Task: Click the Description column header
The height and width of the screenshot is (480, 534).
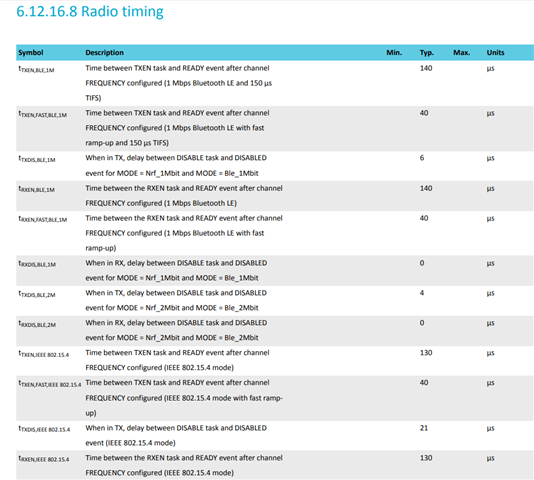Action: pyautogui.click(x=105, y=52)
